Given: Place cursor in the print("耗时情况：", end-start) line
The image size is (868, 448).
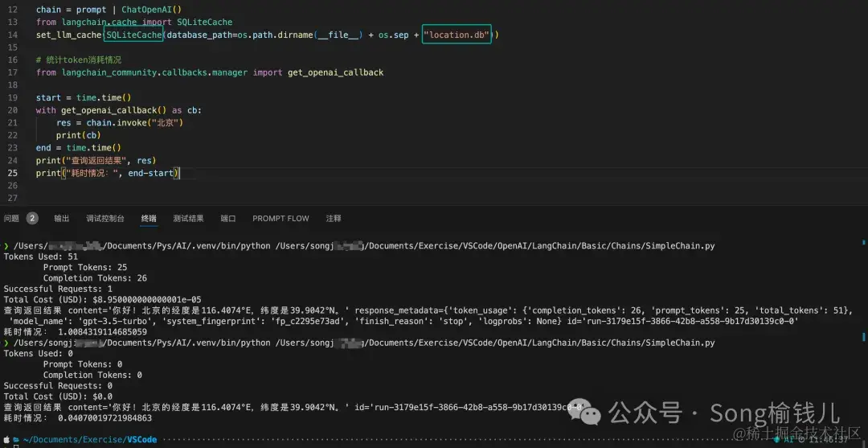Looking at the screenshot, I should point(108,174).
